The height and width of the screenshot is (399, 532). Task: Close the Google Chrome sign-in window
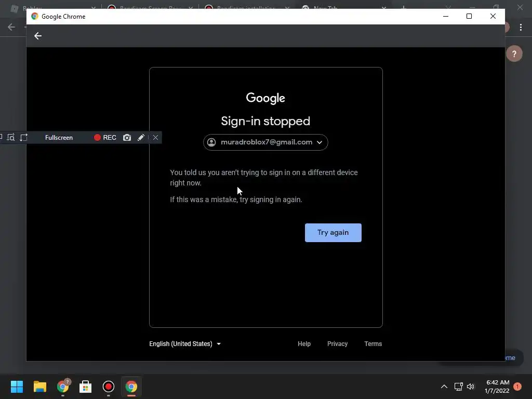[493, 16]
